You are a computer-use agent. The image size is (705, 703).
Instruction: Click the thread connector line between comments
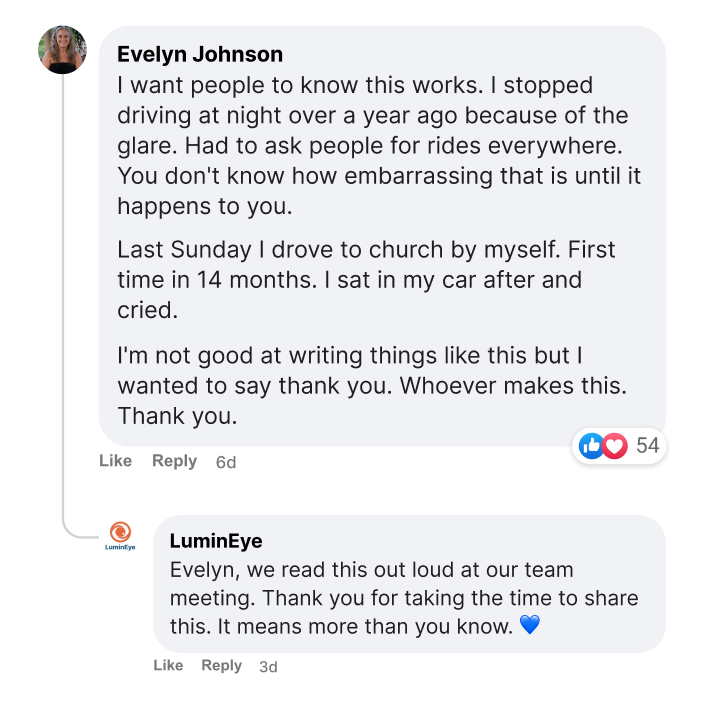click(64, 300)
